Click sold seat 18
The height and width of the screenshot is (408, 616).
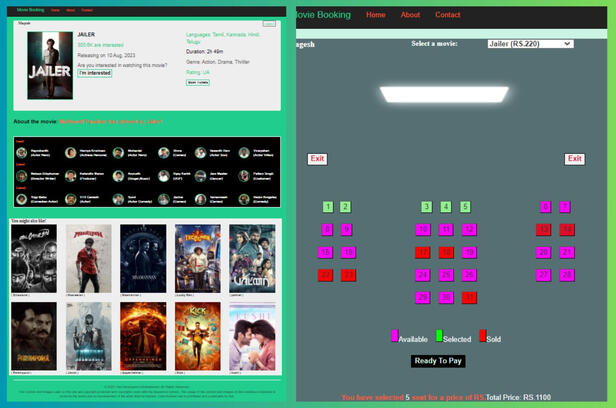446,252
